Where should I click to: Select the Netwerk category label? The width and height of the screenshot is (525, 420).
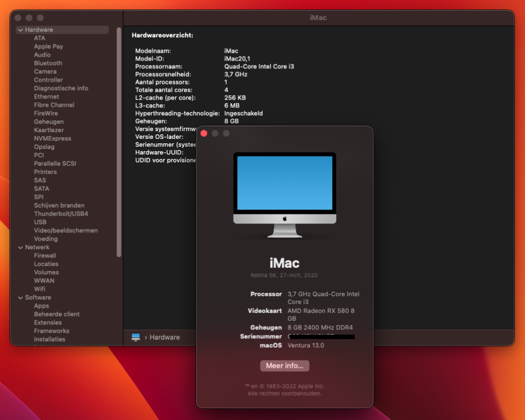coord(37,248)
